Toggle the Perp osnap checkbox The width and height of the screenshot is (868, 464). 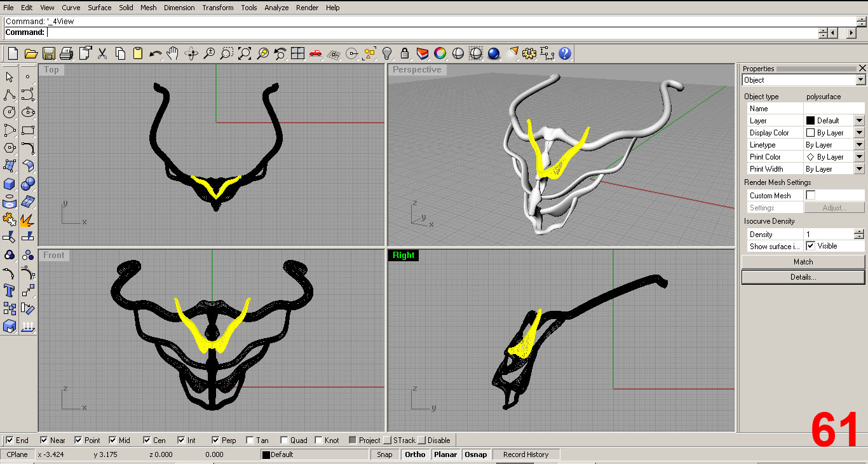(215, 440)
